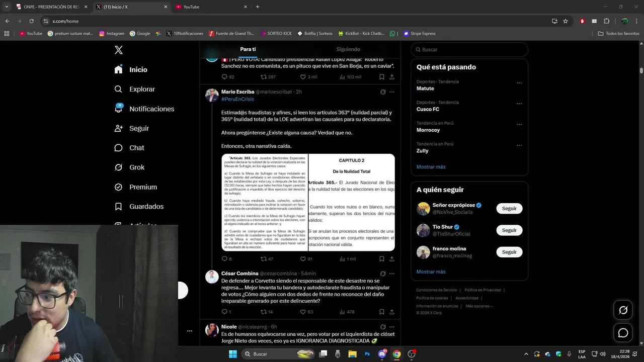The image size is (644, 362).
Task: Open the Cusco FC trending topic
Action: (x=428, y=109)
